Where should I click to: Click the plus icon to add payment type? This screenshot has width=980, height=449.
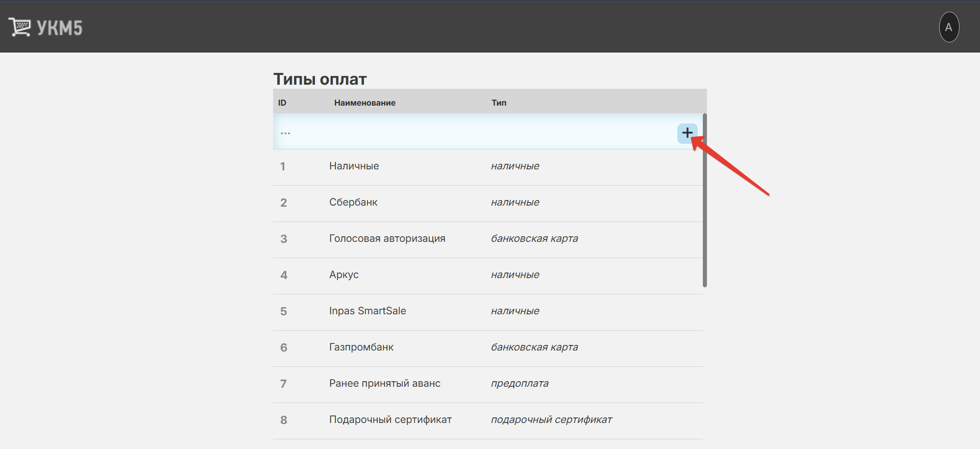tap(687, 133)
